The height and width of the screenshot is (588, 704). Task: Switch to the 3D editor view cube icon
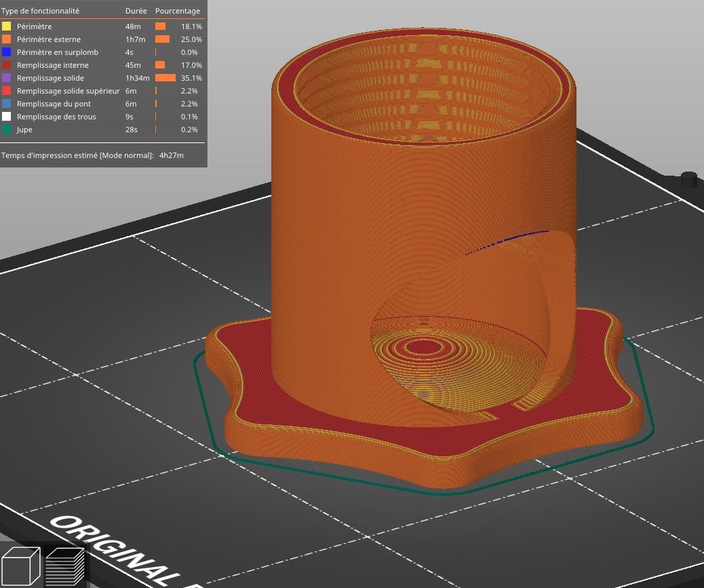(20, 566)
